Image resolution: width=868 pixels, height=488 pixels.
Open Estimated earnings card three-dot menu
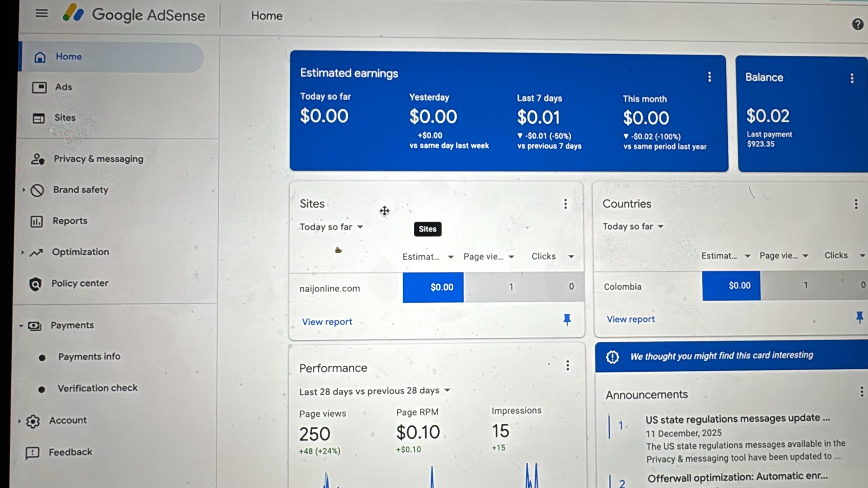(709, 77)
